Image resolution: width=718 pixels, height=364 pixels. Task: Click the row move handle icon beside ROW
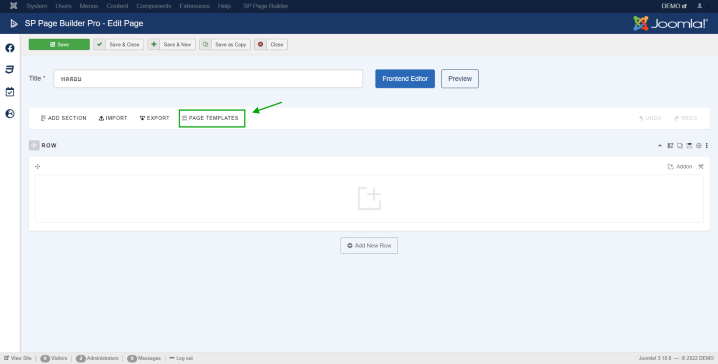(34, 145)
